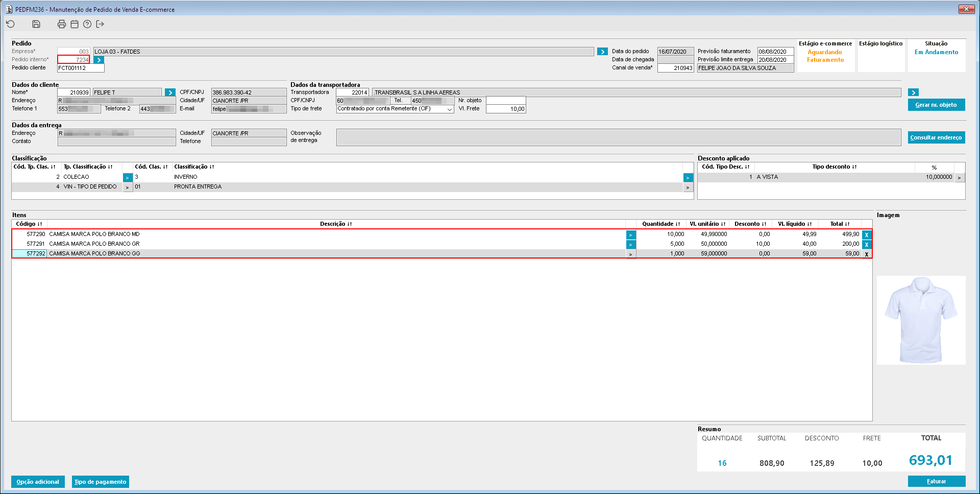Viewport: 980px width, 494px height.
Task: Click the undo/refresh toolbar icon
Action: coord(10,24)
